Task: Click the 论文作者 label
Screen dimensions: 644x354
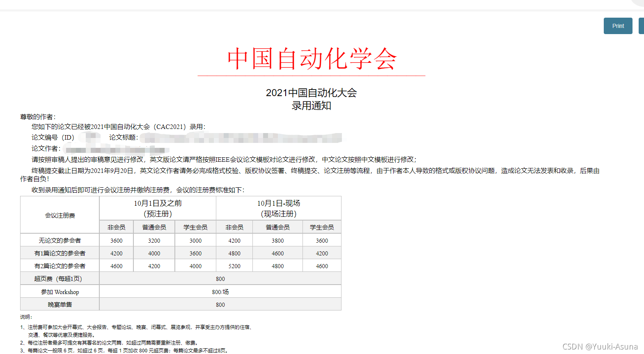Action: pos(46,148)
